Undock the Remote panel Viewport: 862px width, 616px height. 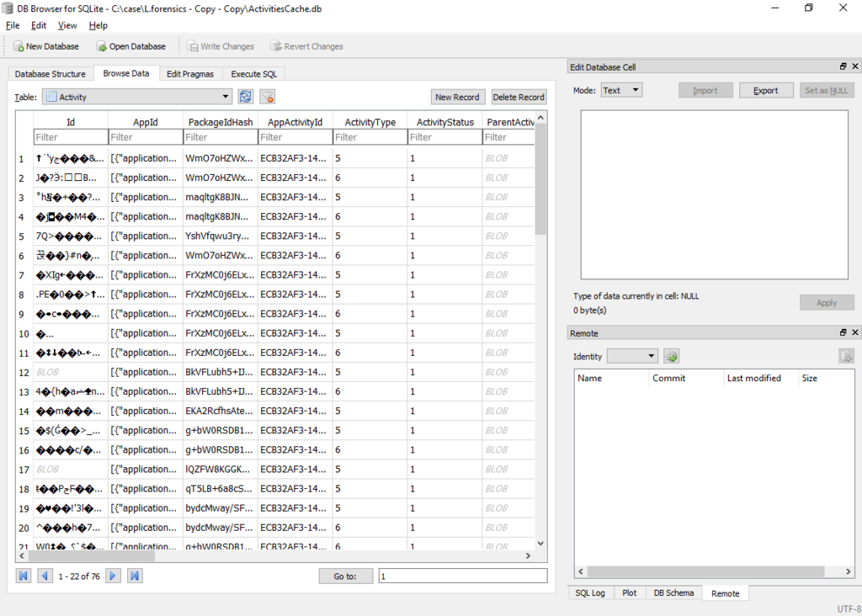(x=843, y=332)
